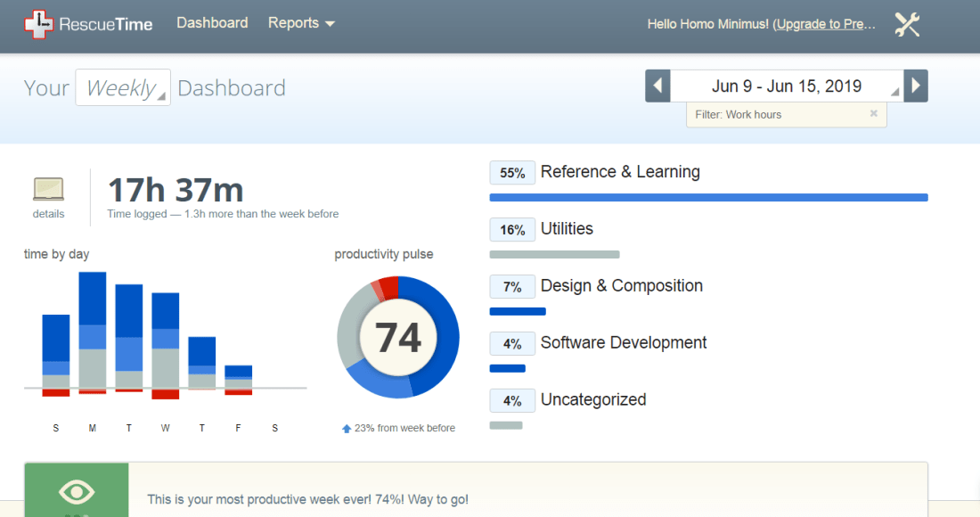The height and width of the screenshot is (517, 980).
Task: Click the productivity pulse score 74 donut
Action: 398,338
